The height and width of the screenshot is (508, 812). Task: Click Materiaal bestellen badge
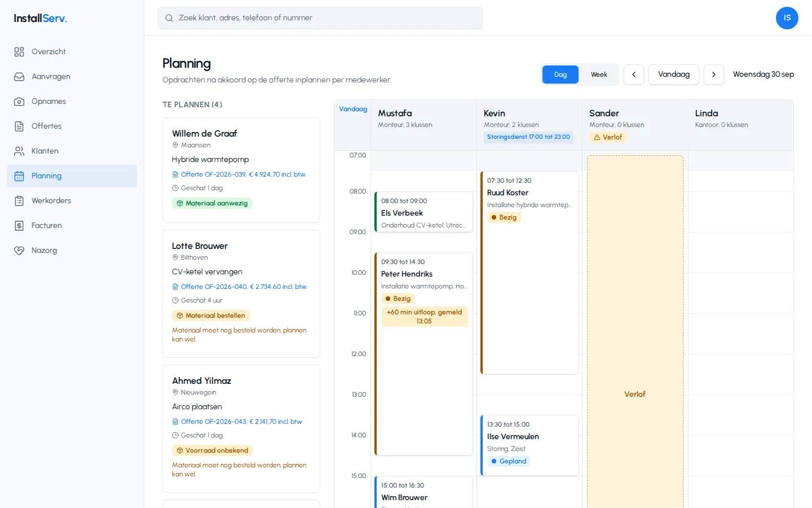(211, 316)
